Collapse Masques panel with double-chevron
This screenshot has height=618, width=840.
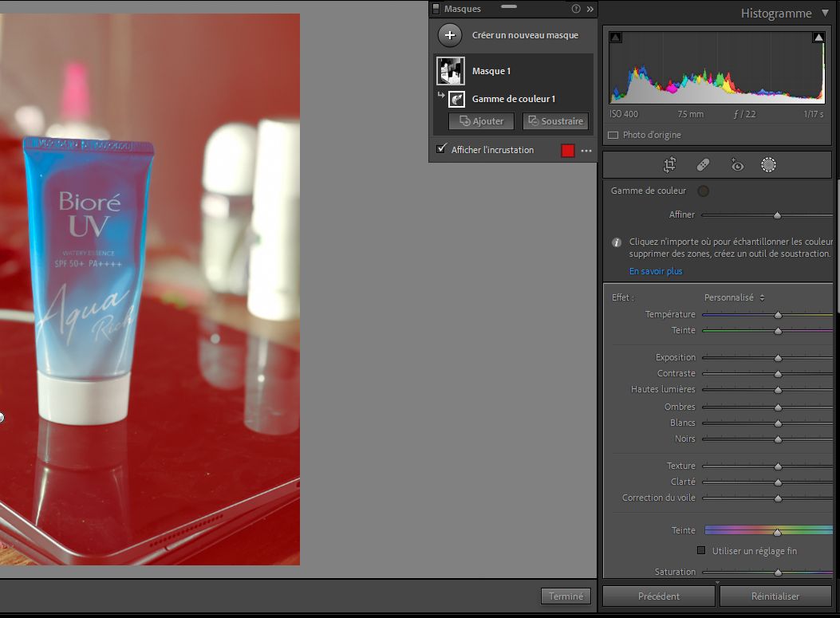click(590, 9)
